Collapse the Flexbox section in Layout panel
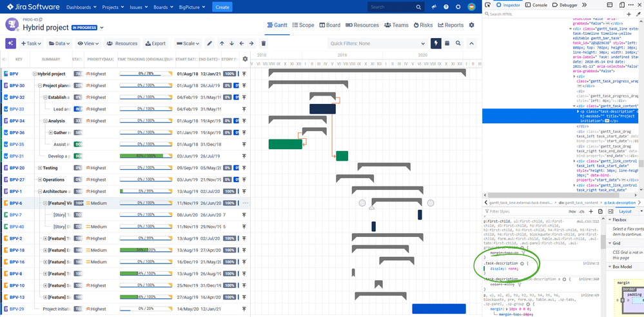Viewport: 644px width, 317px height. click(610, 220)
